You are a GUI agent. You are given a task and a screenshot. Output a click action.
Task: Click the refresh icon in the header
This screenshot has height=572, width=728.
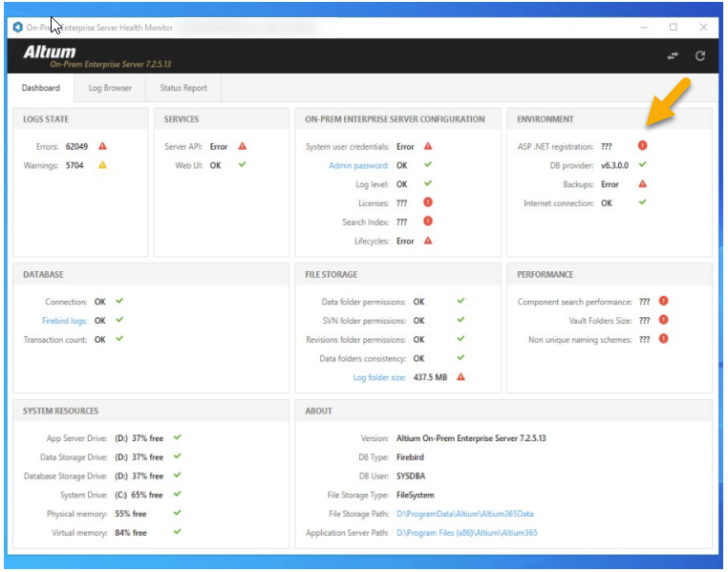tap(700, 56)
